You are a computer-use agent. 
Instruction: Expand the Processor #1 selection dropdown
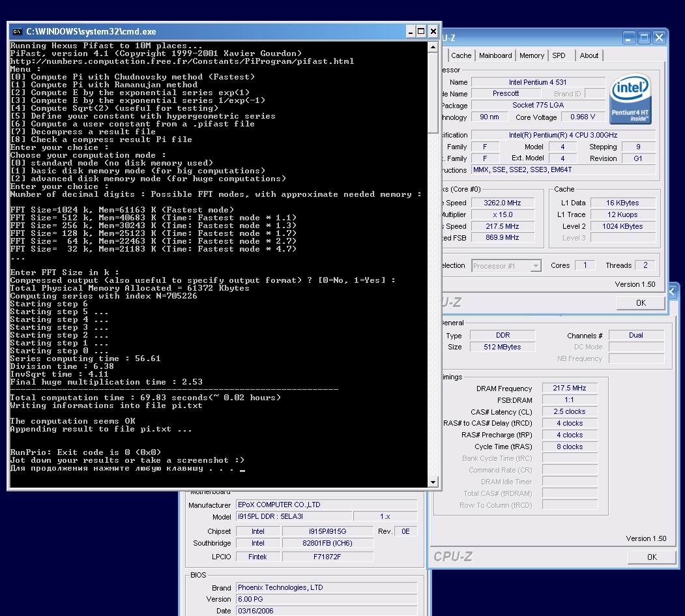[x=536, y=265]
